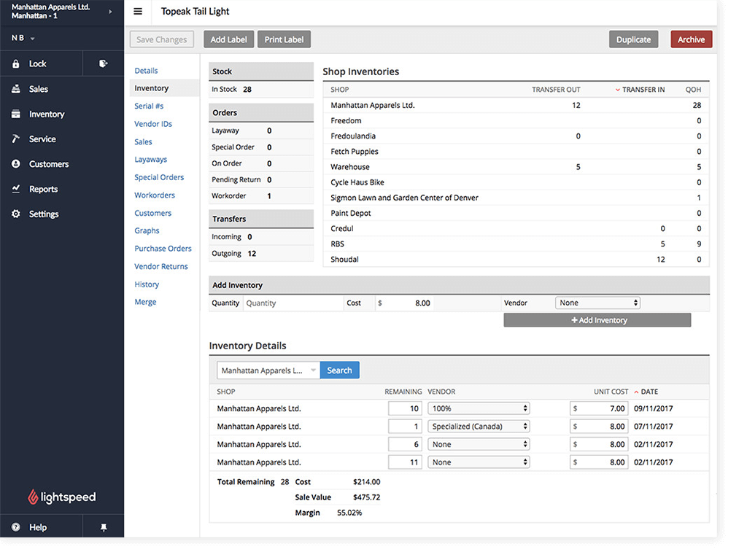The image size is (747, 560).
Task: Click the hamburger menu icon
Action: pos(138,12)
